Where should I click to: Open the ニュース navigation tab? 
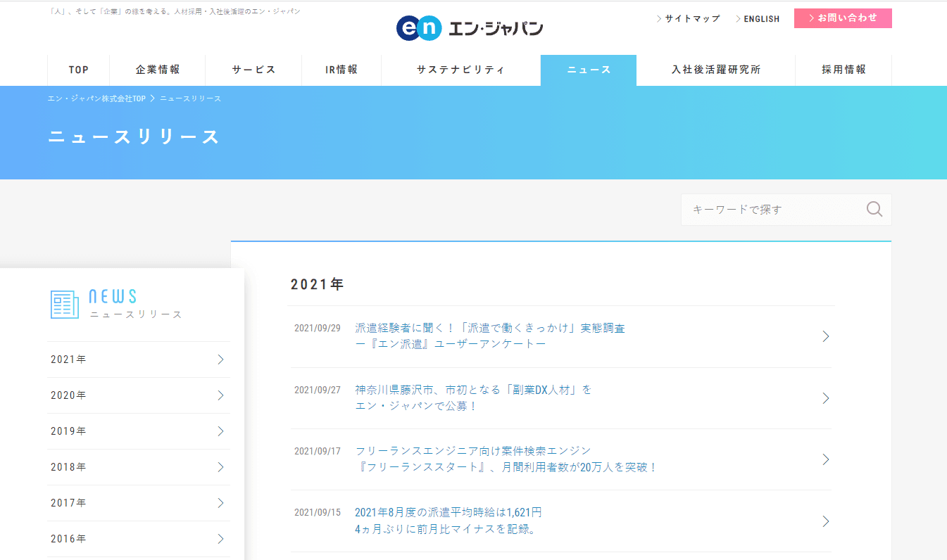pos(589,70)
